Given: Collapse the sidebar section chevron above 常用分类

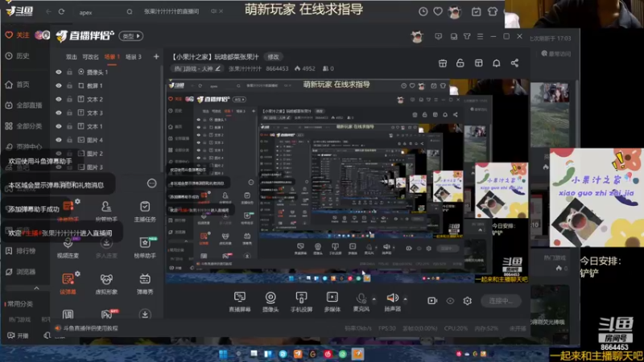Looking at the screenshot, I should click(x=36, y=288).
